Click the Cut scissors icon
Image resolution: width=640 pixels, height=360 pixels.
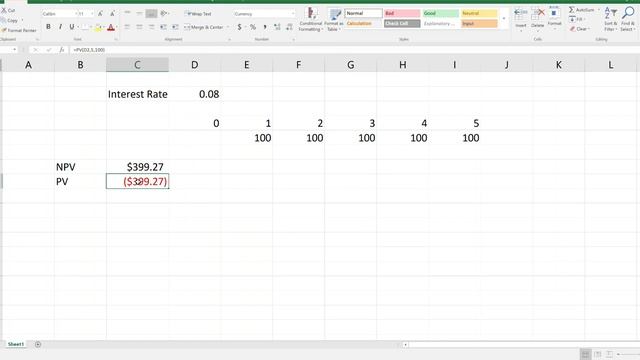4,10
